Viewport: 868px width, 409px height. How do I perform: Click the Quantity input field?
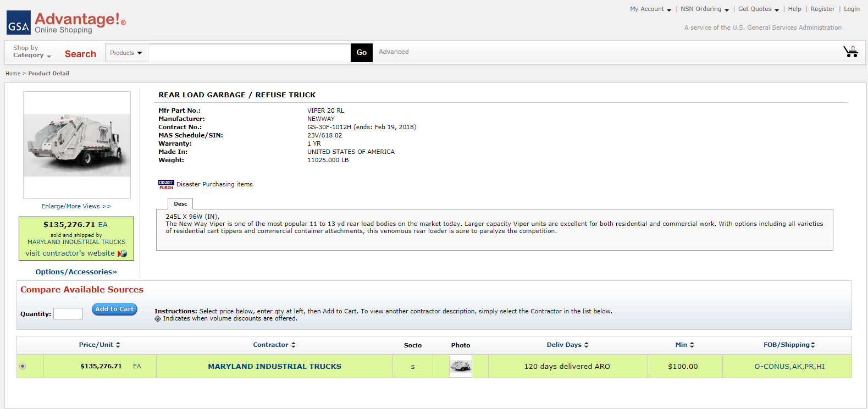(68, 314)
